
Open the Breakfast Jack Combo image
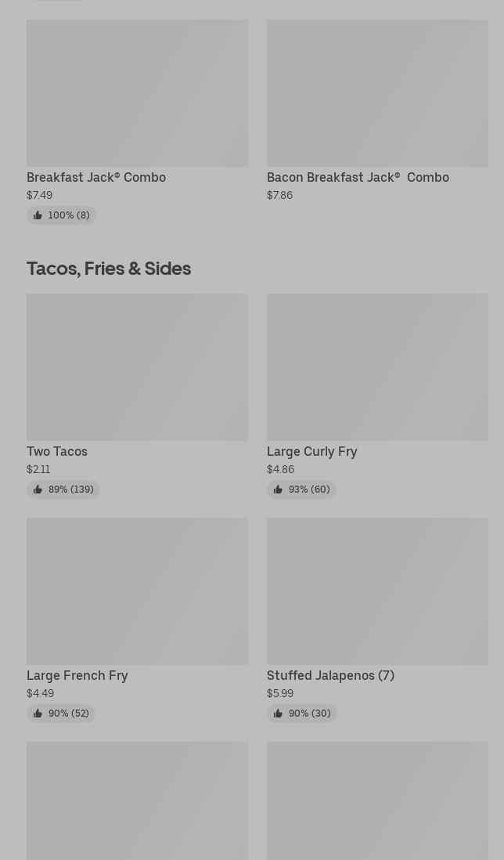tap(137, 92)
